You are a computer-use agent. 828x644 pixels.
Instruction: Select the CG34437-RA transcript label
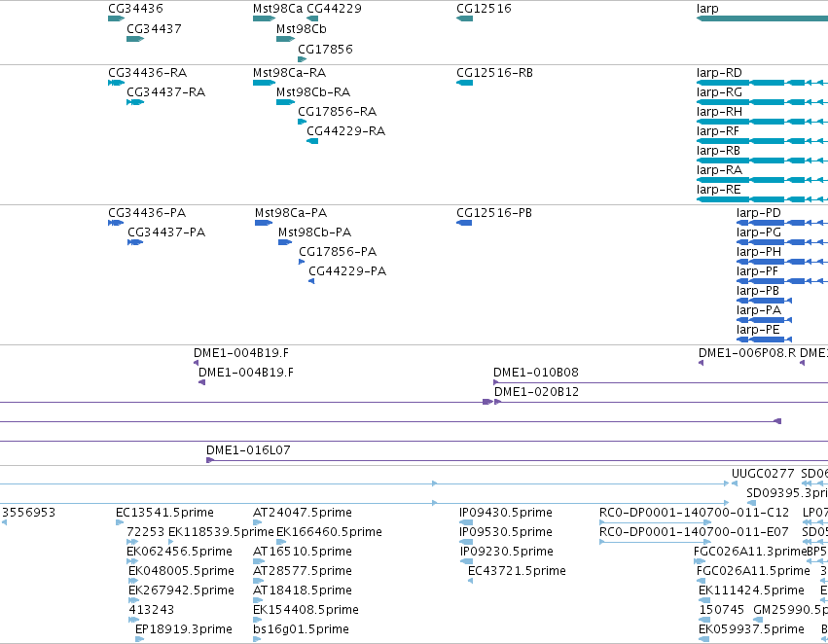(165, 92)
